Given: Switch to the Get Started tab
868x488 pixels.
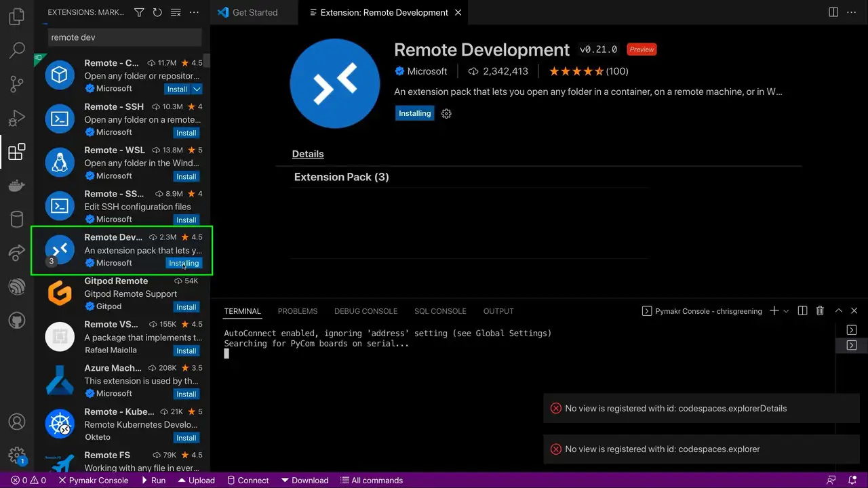Looking at the screenshot, I should [254, 12].
